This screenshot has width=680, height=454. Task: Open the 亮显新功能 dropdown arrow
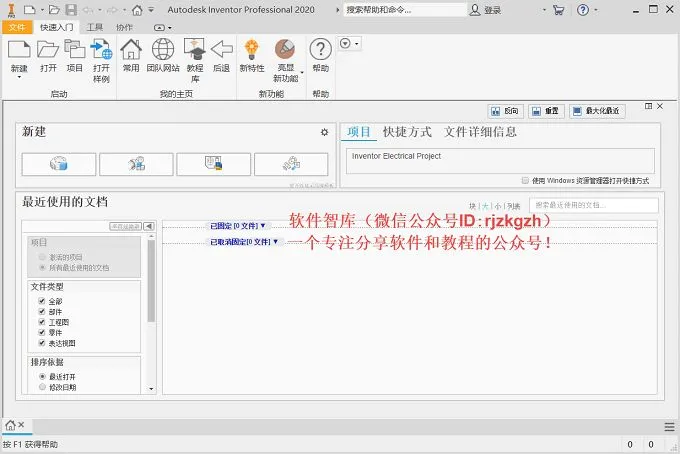coord(302,72)
